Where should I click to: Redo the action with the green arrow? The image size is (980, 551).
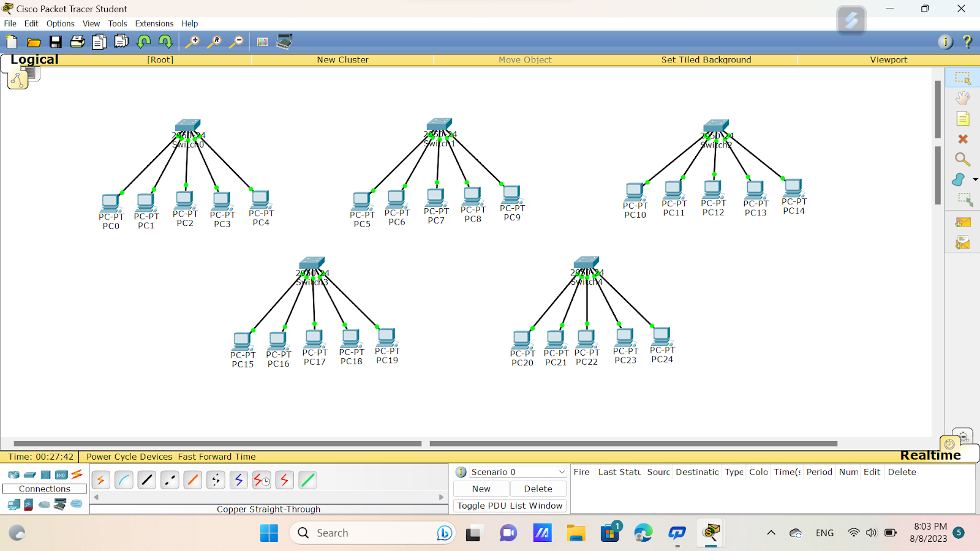pyautogui.click(x=165, y=42)
